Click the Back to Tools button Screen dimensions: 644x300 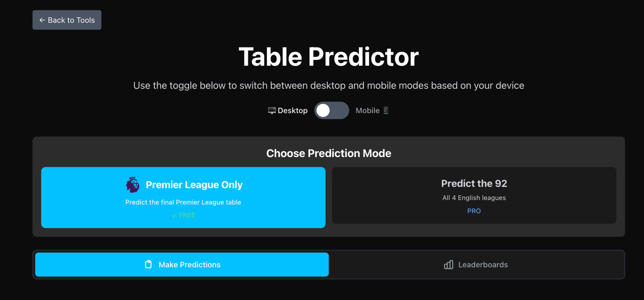coord(67,20)
